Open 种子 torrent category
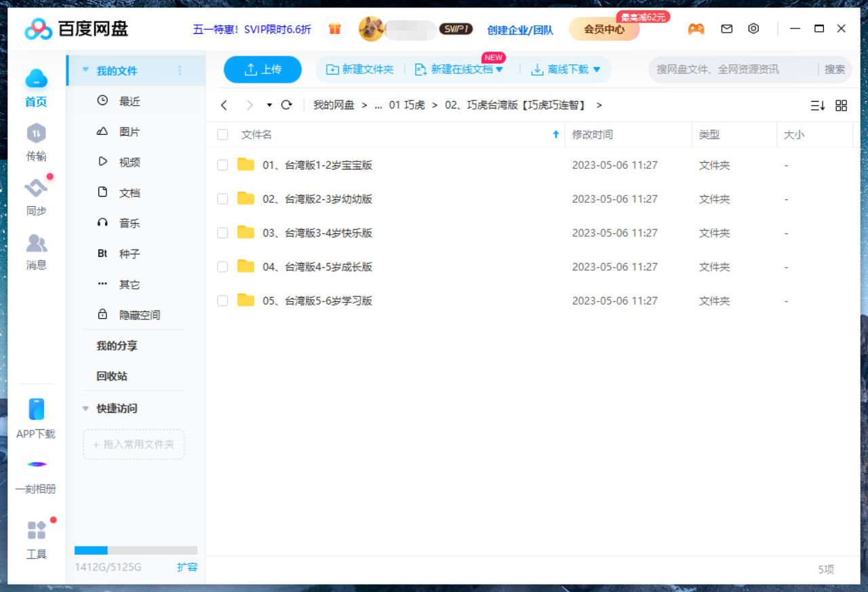The height and width of the screenshot is (592, 868). [x=129, y=254]
